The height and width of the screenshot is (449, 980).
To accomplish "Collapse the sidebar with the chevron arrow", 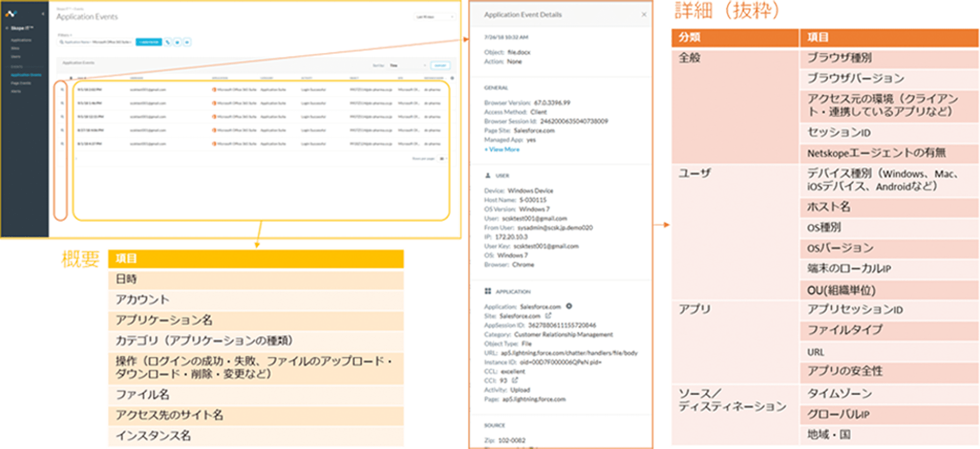I will pyautogui.click(x=43, y=14).
